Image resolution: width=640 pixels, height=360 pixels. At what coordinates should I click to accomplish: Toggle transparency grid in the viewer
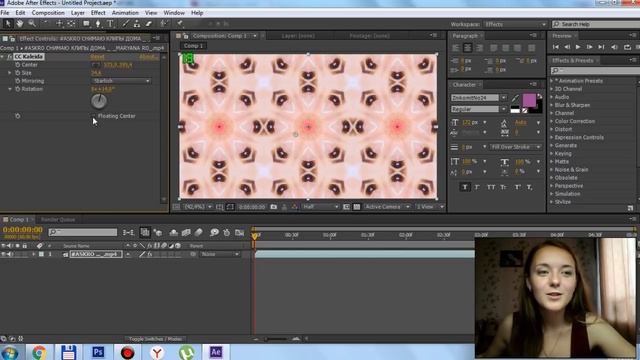tap(357, 207)
